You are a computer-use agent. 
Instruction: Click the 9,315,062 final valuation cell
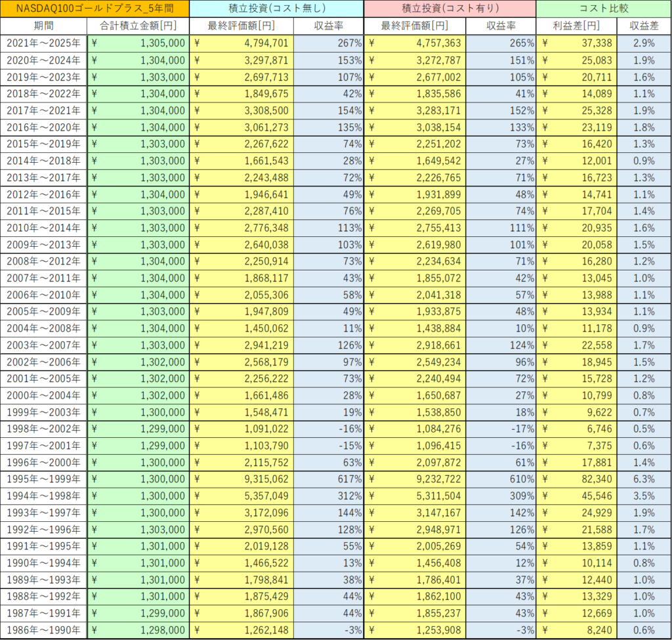[241, 479]
